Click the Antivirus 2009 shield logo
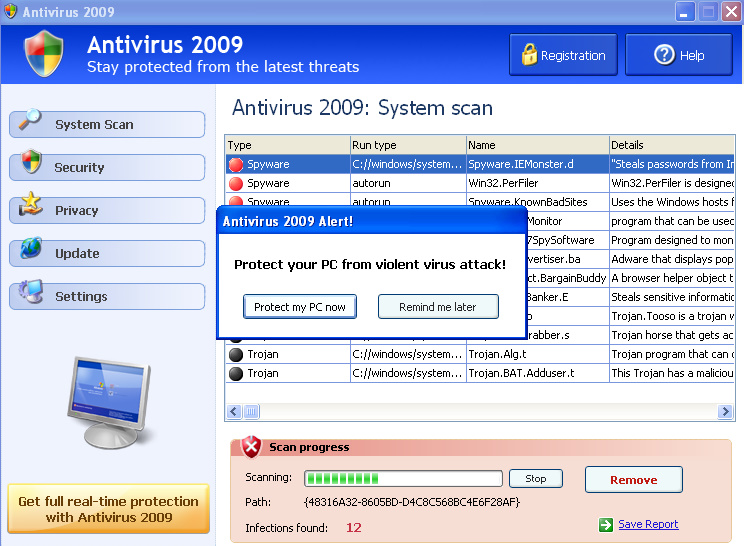This screenshot has height=546, width=744. [x=44, y=54]
